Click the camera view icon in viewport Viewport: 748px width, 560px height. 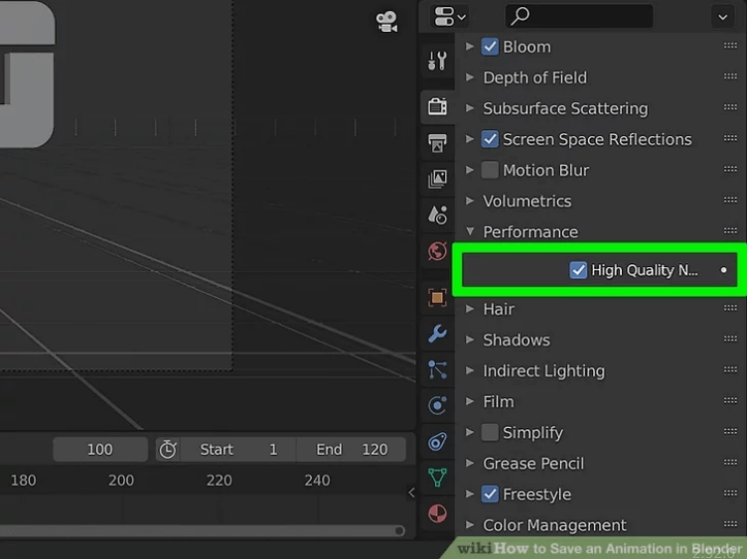pos(386,21)
